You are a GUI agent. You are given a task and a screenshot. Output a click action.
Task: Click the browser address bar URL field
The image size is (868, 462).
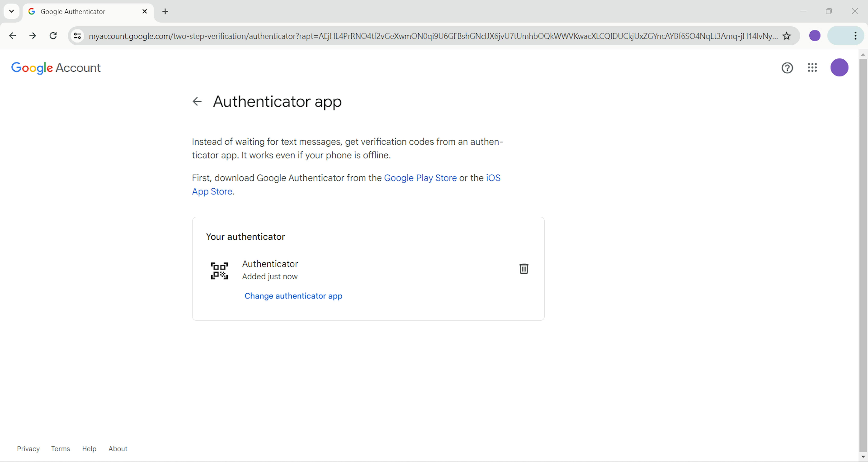434,36
